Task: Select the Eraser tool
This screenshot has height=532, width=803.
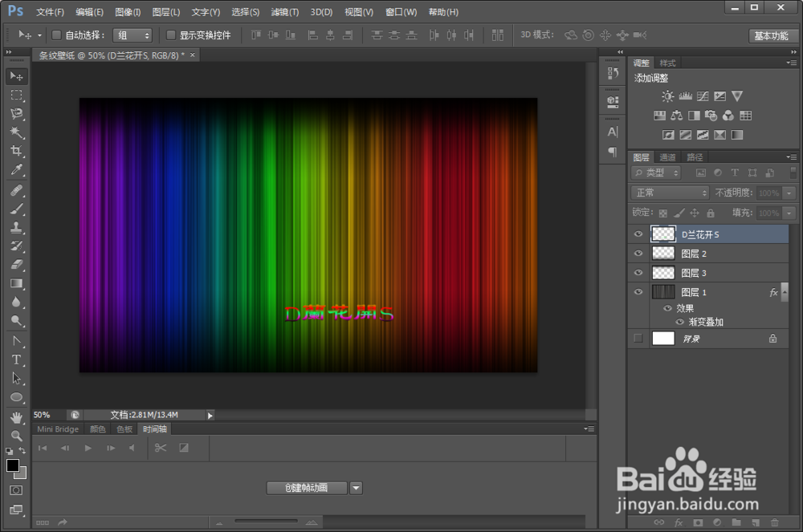Action: [16, 265]
